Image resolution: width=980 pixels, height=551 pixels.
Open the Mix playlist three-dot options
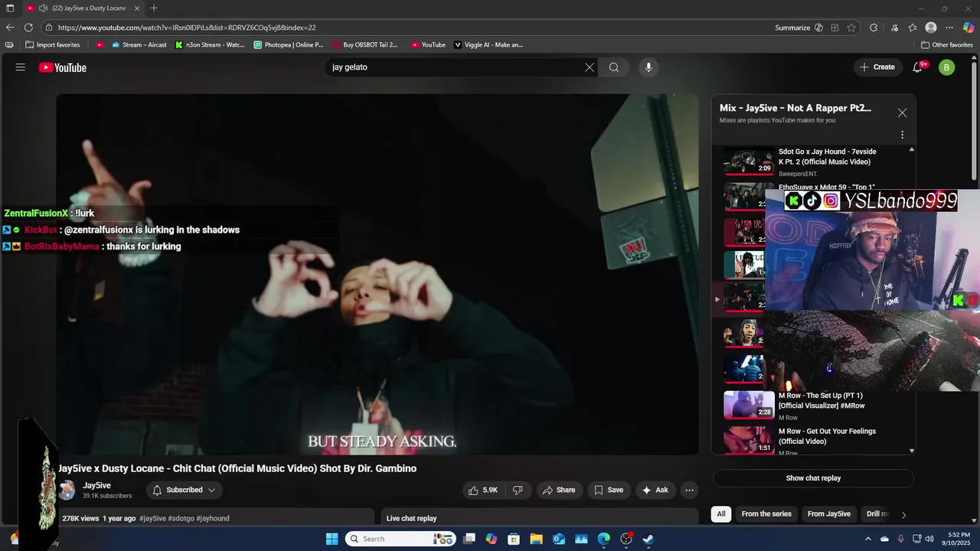click(902, 135)
